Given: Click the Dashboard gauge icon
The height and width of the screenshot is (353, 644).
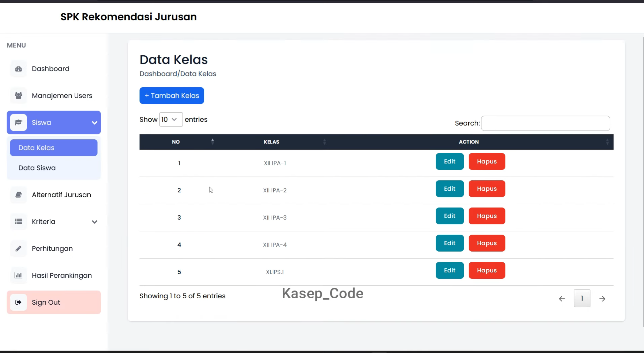Looking at the screenshot, I should (x=18, y=69).
